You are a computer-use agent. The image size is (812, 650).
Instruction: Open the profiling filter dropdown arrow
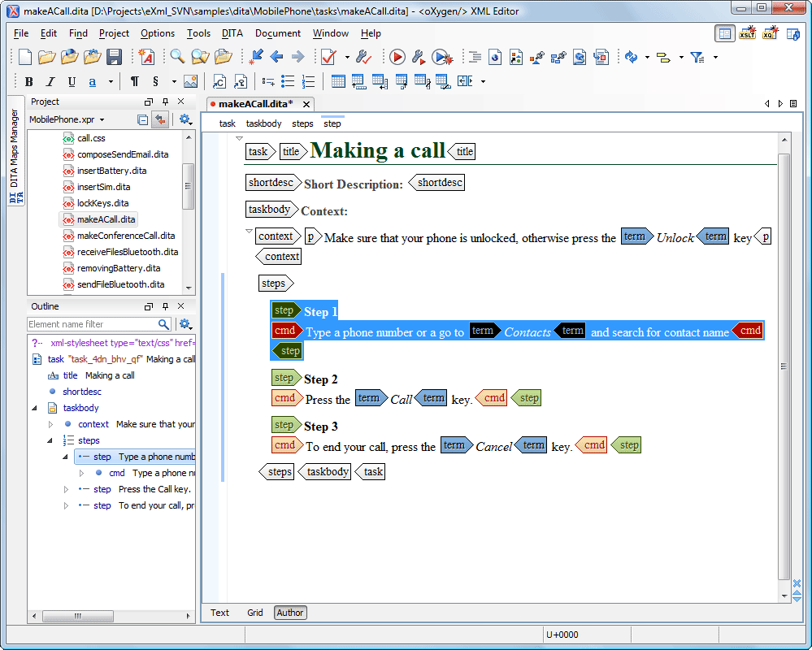click(715, 57)
